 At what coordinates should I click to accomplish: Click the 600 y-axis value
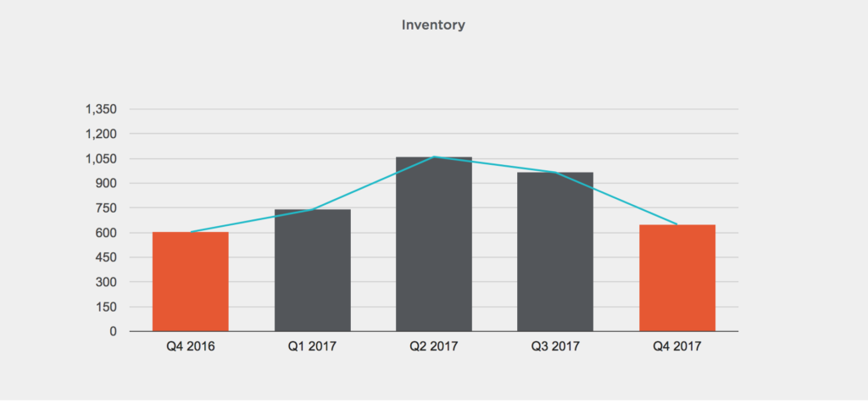coord(106,233)
